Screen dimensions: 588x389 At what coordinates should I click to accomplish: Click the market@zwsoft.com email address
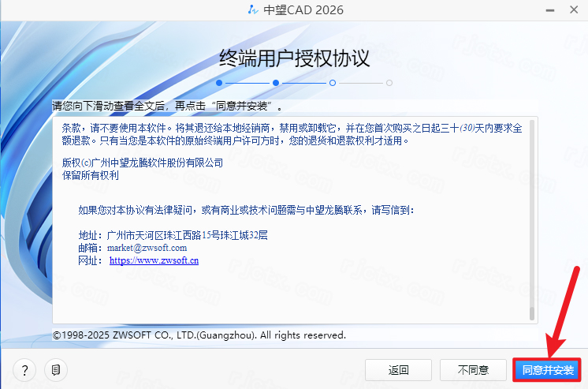click(147, 247)
